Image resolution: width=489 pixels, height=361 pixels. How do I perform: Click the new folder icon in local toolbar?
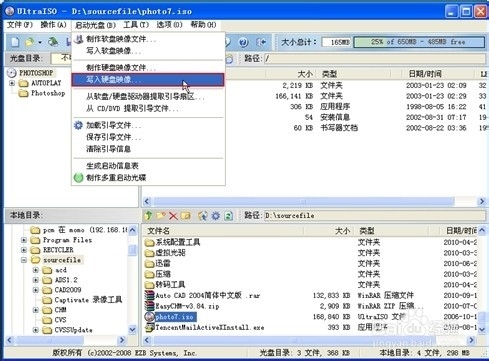161,216
